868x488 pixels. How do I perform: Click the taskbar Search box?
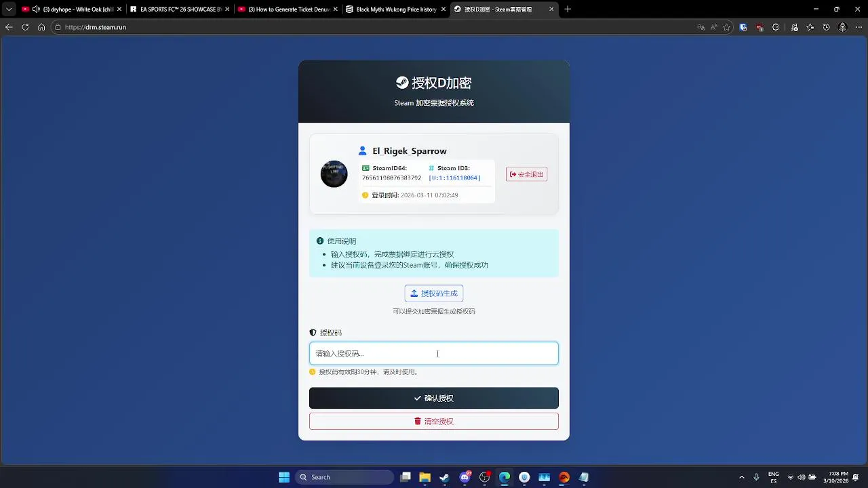click(345, 477)
